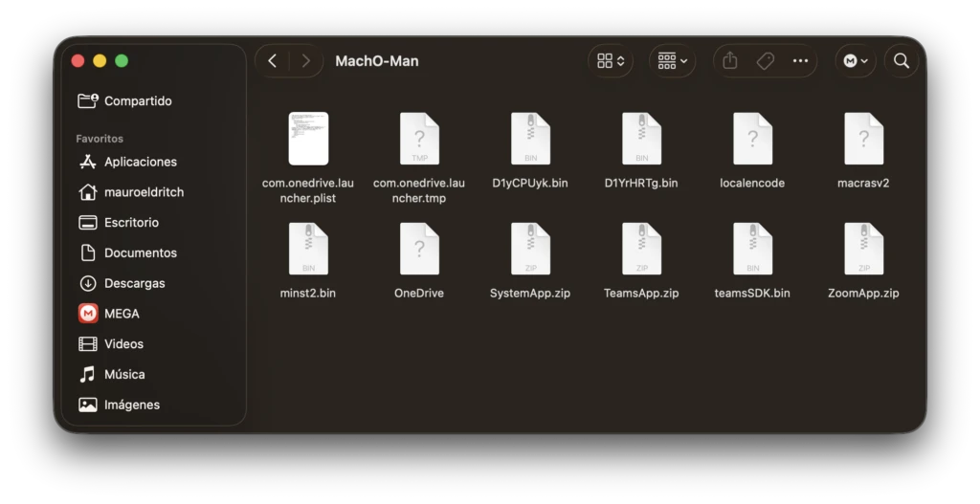
Task: Click Compartido in the sidebar
Action: click(137, 100)
